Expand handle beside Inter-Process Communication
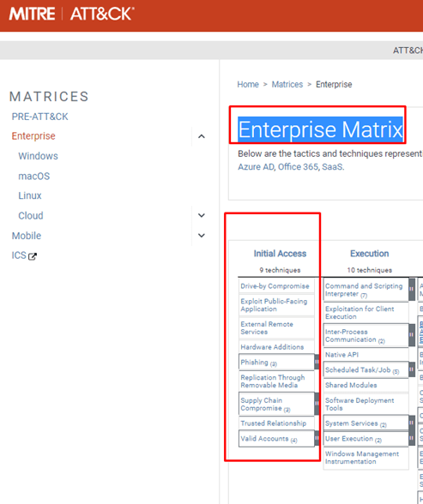Image resolution: width=423 pixels, height=504 pixels. point(412,335)
